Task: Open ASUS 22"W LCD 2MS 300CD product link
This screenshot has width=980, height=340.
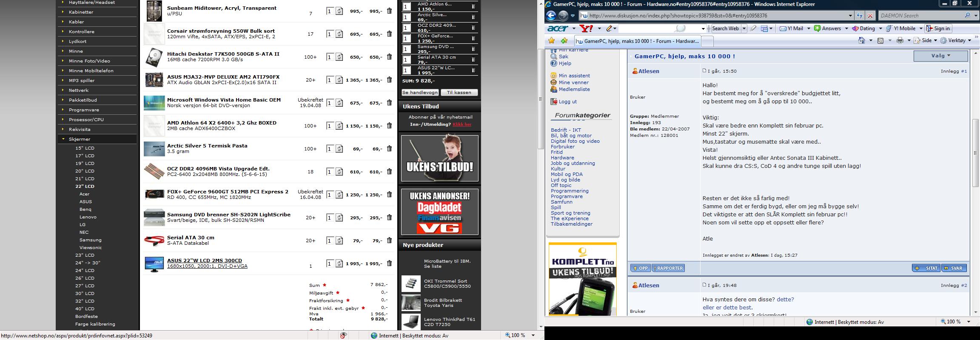Action: click(x=204, y=261)
